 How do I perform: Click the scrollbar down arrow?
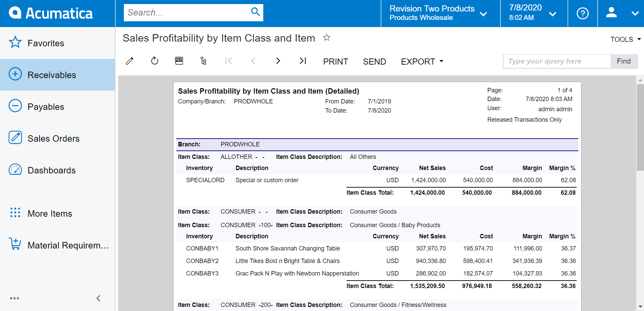[640, 307]
